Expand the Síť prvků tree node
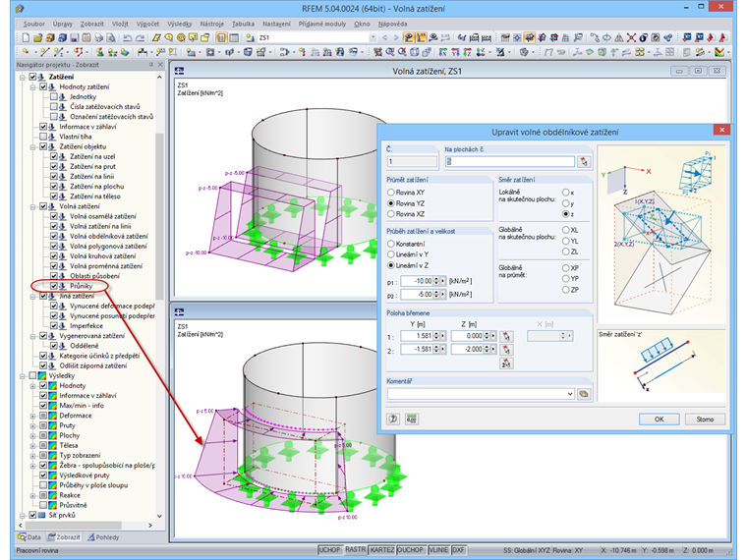This screenshot has width=747, height=560. click(23, 515)
